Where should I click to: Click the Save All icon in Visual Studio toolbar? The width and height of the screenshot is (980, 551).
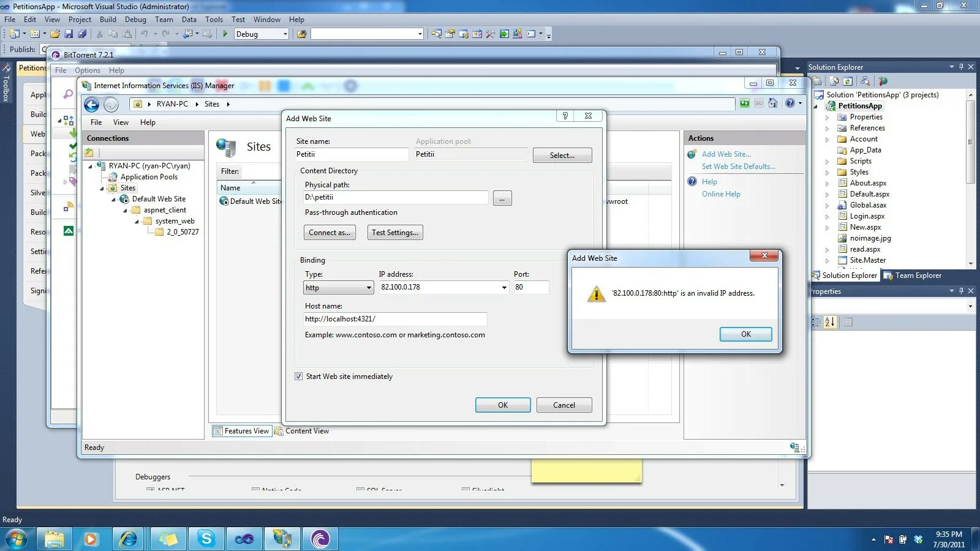[x=82, y=34]
